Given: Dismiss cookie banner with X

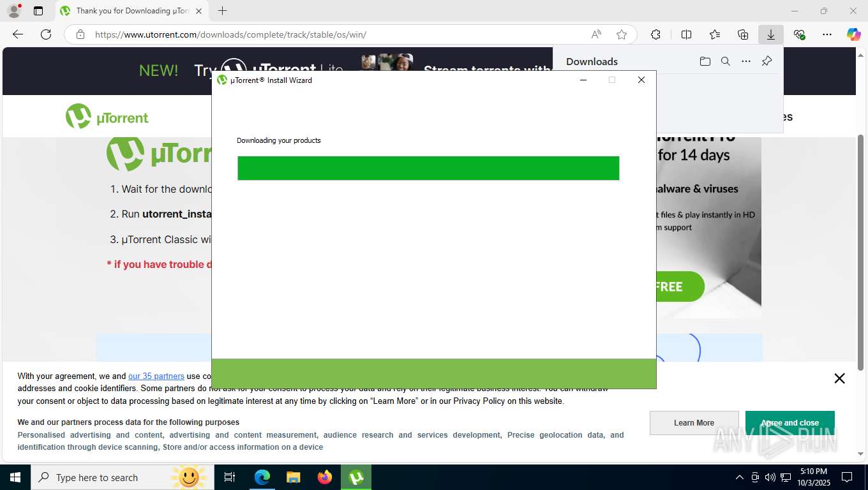Looking at the screenshot, I should tap(839, 378).
